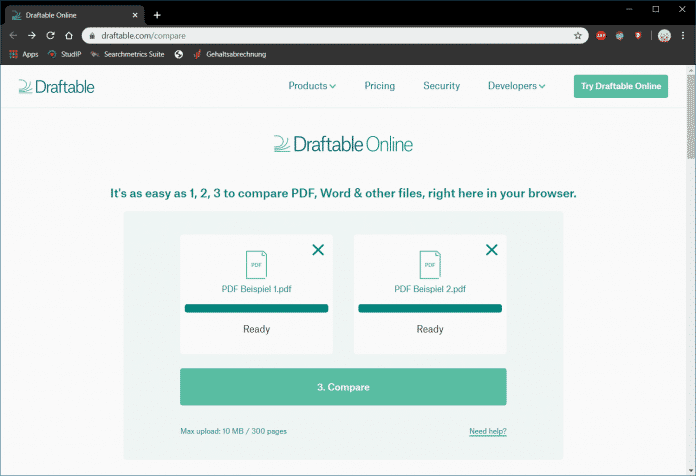The width and height of the screenshot is (696, 476).
Task: Go back to previous page
Action: (13, 35)
